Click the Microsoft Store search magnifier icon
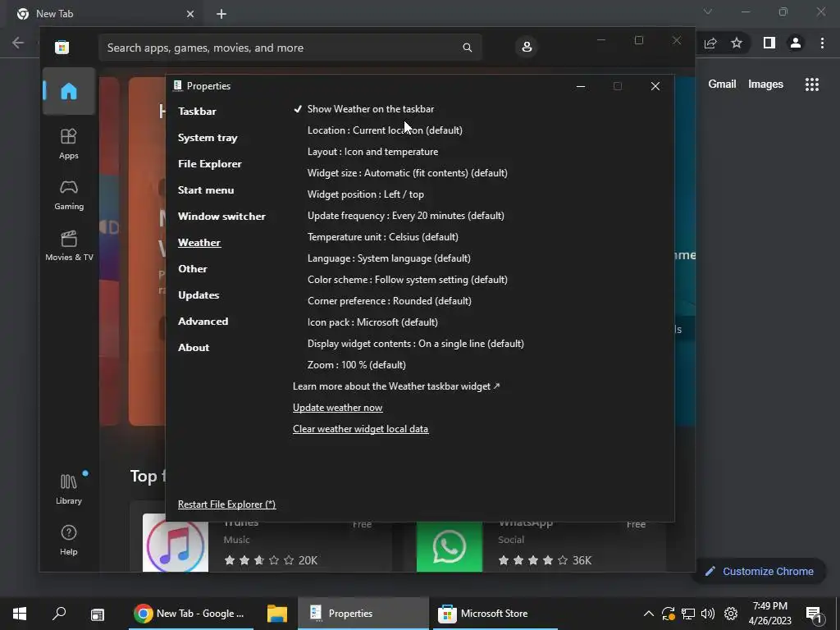The width and height of the screenshot is (840, 630). 467,48
